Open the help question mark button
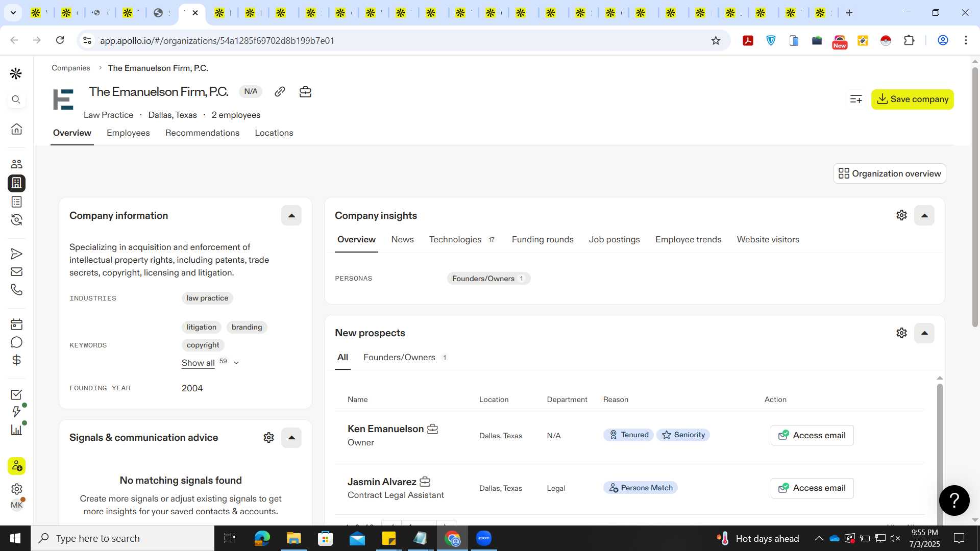The width and height of the screenshot is (980, 551). coord(954,500)
